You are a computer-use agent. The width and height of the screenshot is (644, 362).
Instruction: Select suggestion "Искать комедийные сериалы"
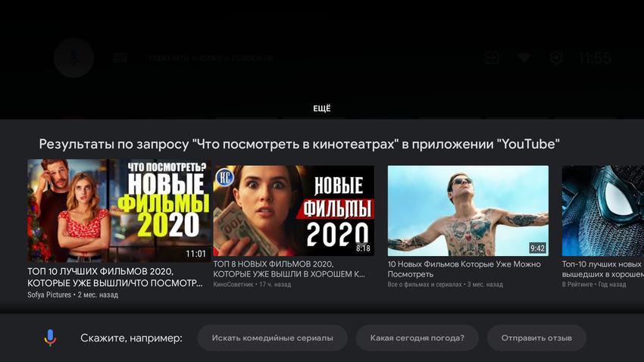(272, 338)
